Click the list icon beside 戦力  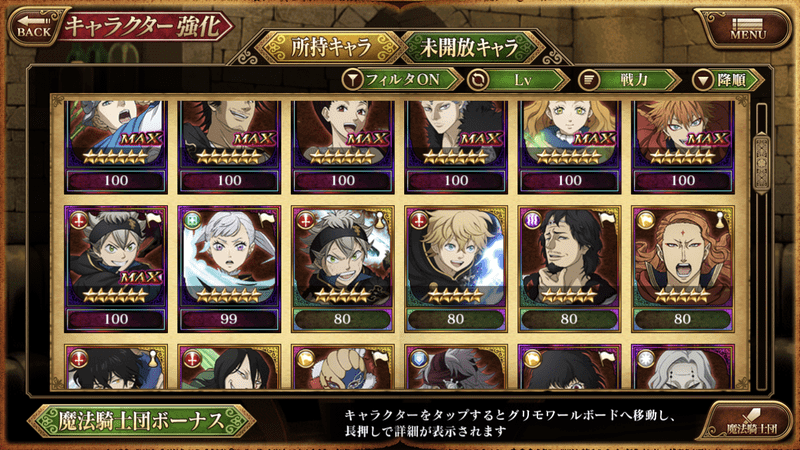click(589, 80)
